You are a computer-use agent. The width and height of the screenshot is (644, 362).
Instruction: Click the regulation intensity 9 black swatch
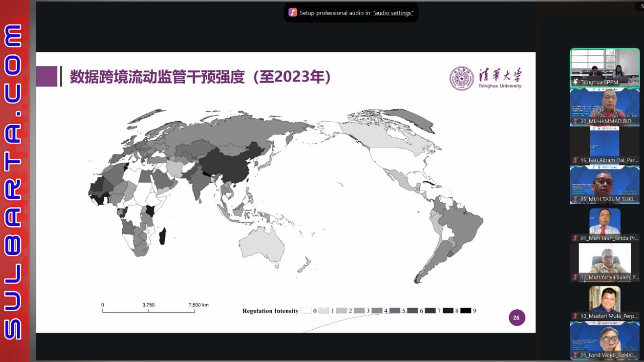tap(465, 311)
